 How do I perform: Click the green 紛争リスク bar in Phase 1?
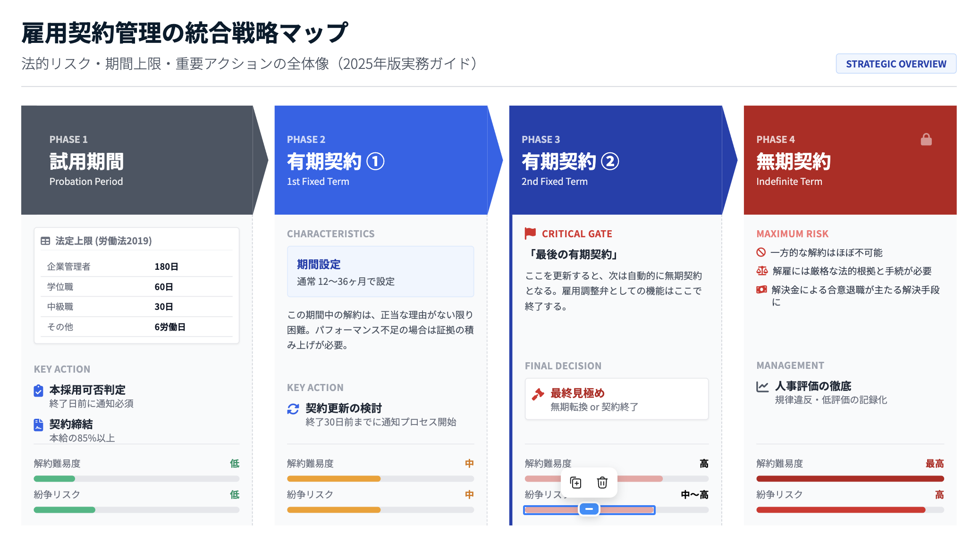point(65,510)
